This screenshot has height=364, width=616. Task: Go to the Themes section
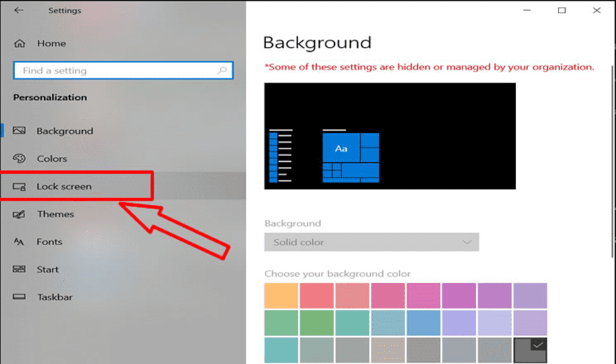point(56,214)
